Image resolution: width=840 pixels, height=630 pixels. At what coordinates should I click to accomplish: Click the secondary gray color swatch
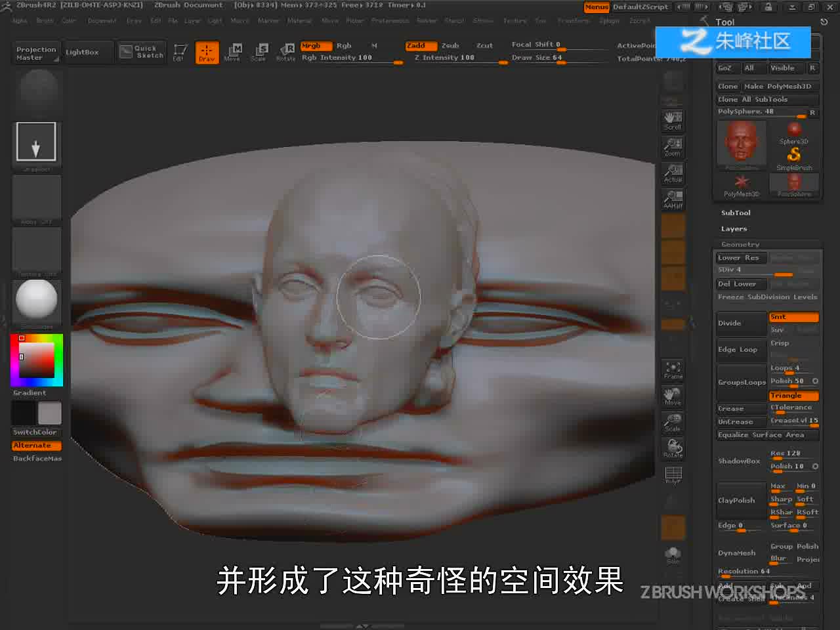click(49, 413)
